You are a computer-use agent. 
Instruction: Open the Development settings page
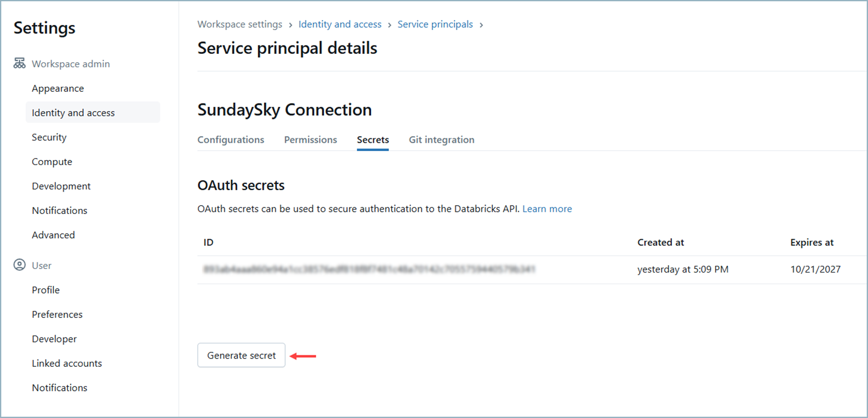[x=61, y=186]
